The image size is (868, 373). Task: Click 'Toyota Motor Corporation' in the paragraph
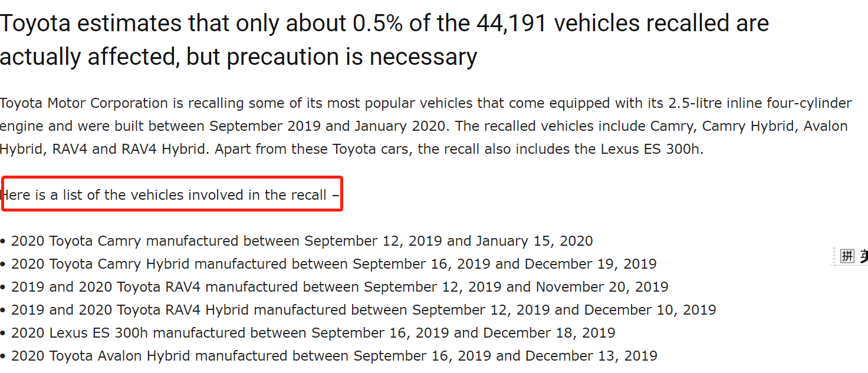pos(84,103)
